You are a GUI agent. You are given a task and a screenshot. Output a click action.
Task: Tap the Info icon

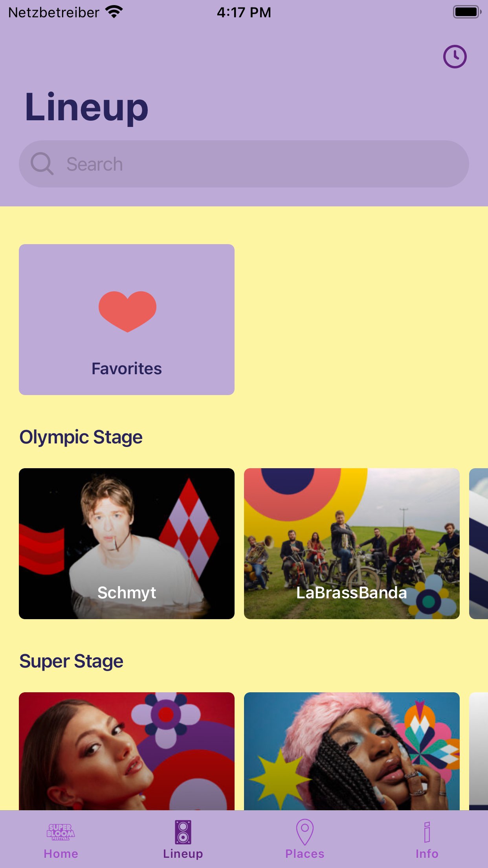click(427, 832)
